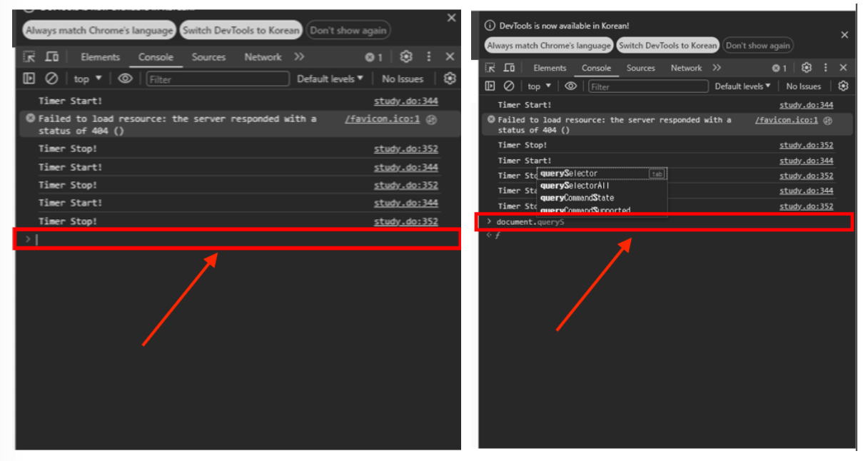Focus the empty console prompt in left panel

coord(238,239)
